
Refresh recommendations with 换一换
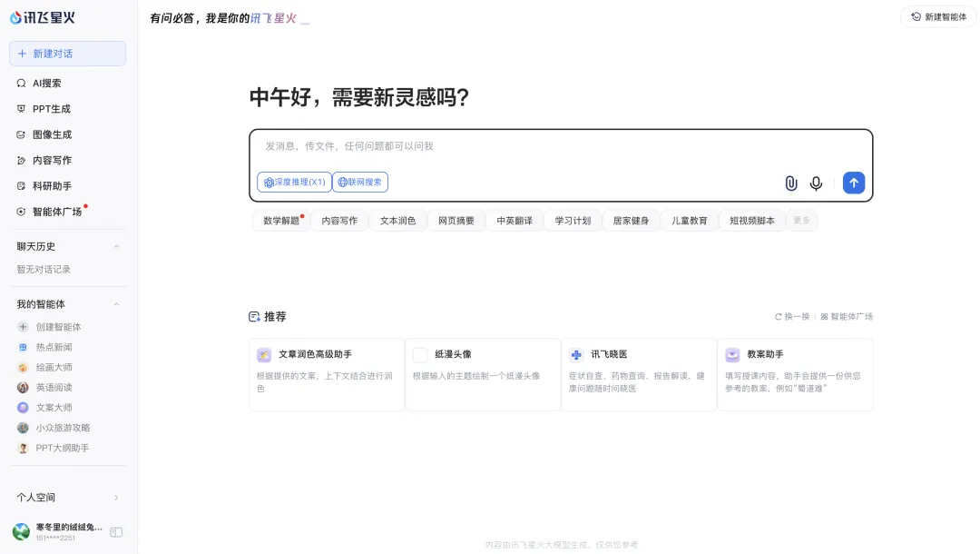click(792, 316)
